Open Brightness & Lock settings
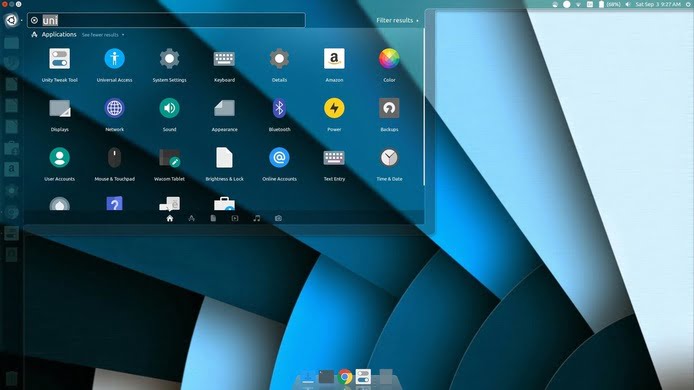Image resolution: width=694 pixels, height=390 pixels. 224,158
